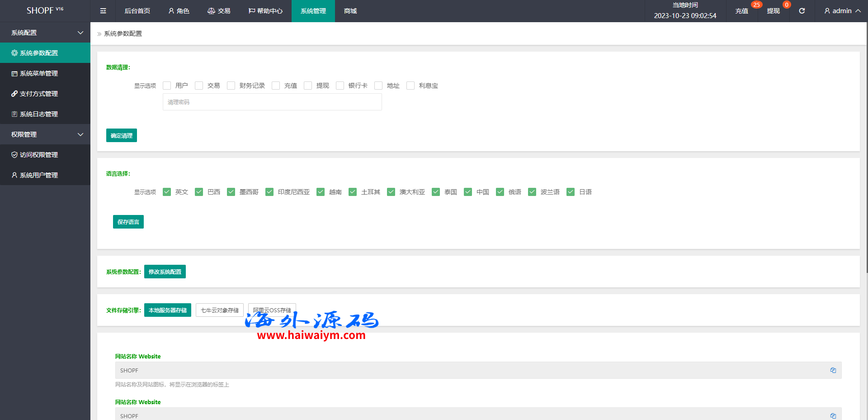Open 系统参数配置 gear item in sidebar

[x=38, y=53]
